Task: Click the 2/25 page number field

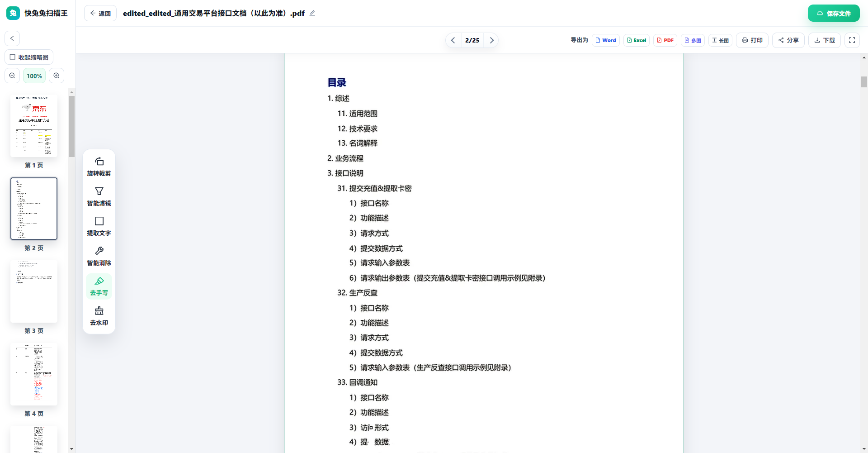Action: click(x=472, y=40)
